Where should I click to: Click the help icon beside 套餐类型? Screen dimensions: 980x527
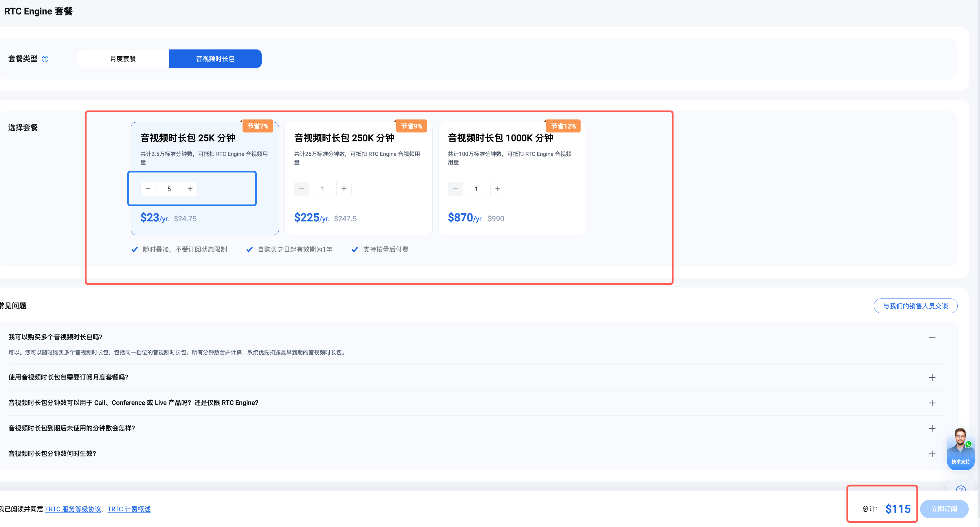coord(45,59)
